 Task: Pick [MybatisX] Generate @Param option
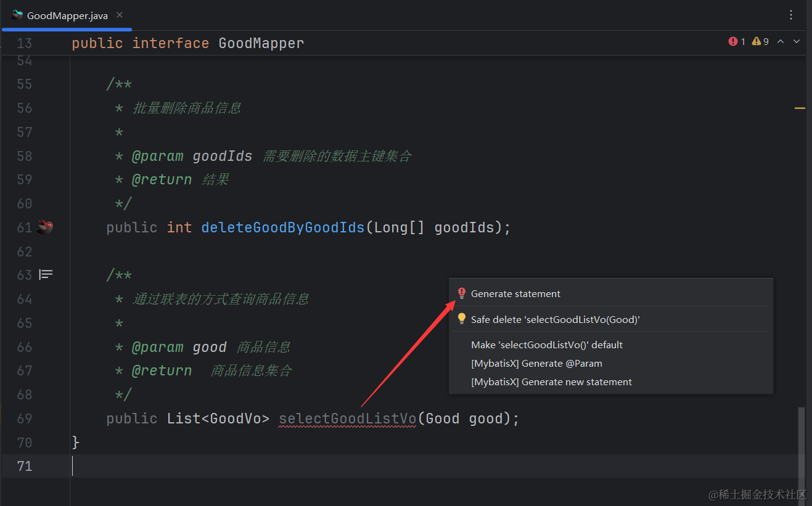[536, 364]
